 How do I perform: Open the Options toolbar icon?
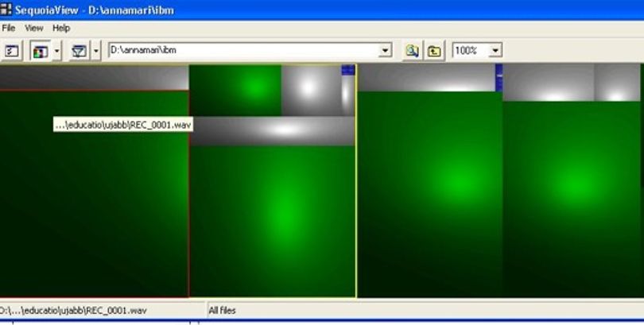(11, 52)
